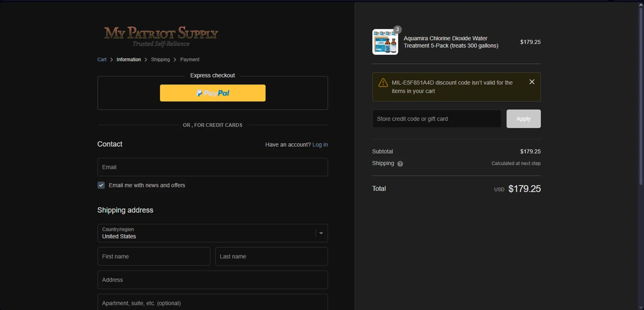Click the My Patriot Supply logo
Viewport: 644px width, 310px height.
tap(161, 36)
